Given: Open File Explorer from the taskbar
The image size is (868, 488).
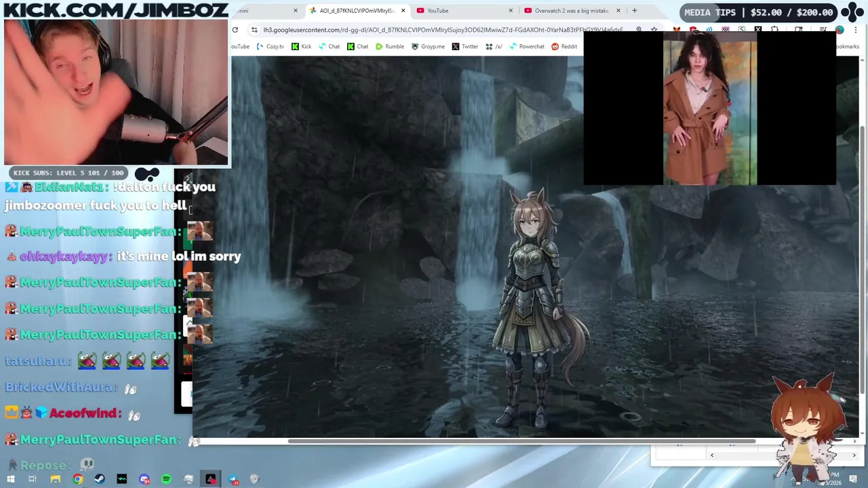Looking at the screenshot, I should point(55,479).
